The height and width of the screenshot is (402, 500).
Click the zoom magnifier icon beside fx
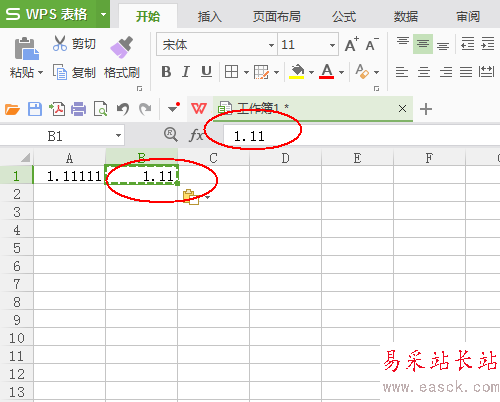[x=171, y=135]
